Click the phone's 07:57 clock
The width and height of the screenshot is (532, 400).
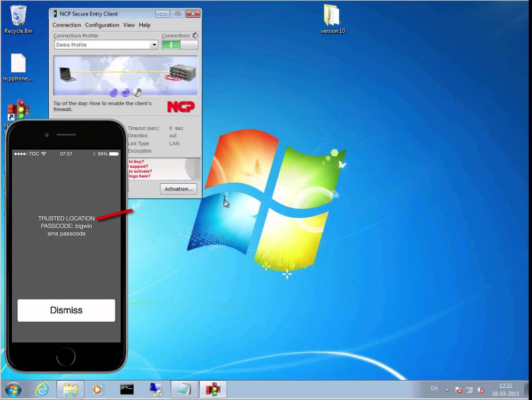pyautogui.click(x=66, y=154)
